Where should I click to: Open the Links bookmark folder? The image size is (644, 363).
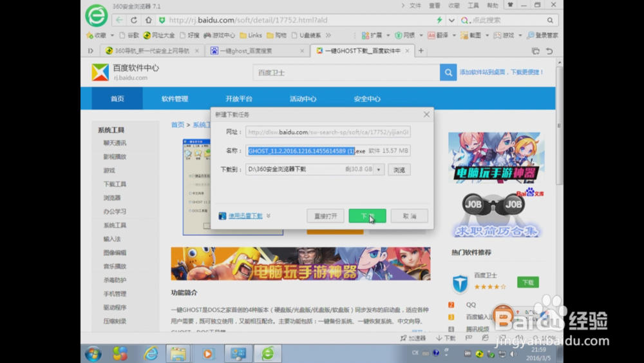click(x=251, y=35)
